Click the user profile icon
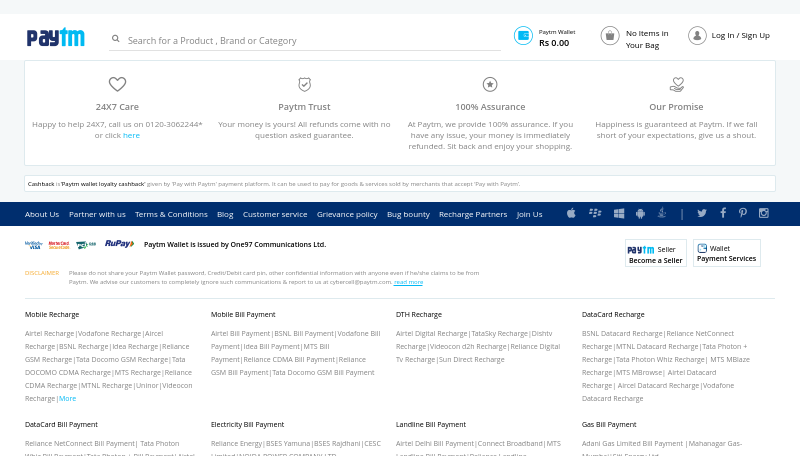Image resolution: width=800 pixels, height=456 pixels. tap(697, 36)
